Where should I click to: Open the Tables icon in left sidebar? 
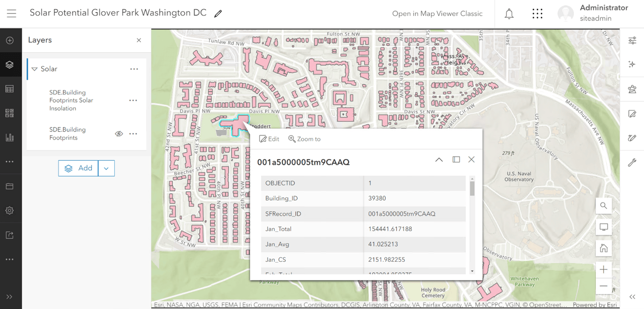(x=9, y=89)
